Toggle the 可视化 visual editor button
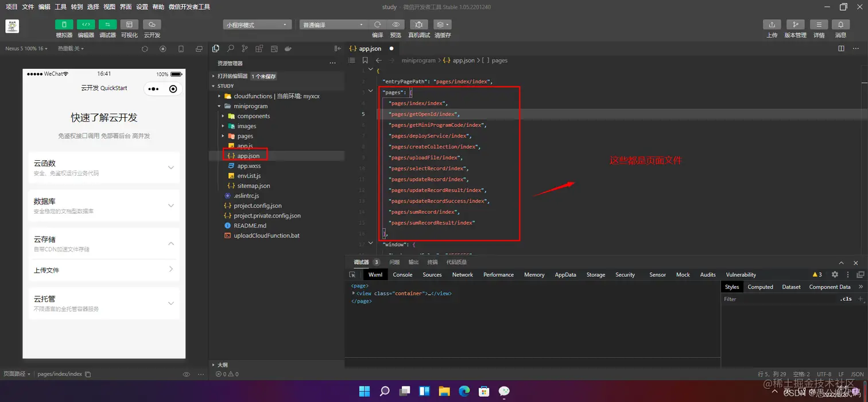This screenshot has height=402, width=868. pyautogui.click(x=129, y=25)
